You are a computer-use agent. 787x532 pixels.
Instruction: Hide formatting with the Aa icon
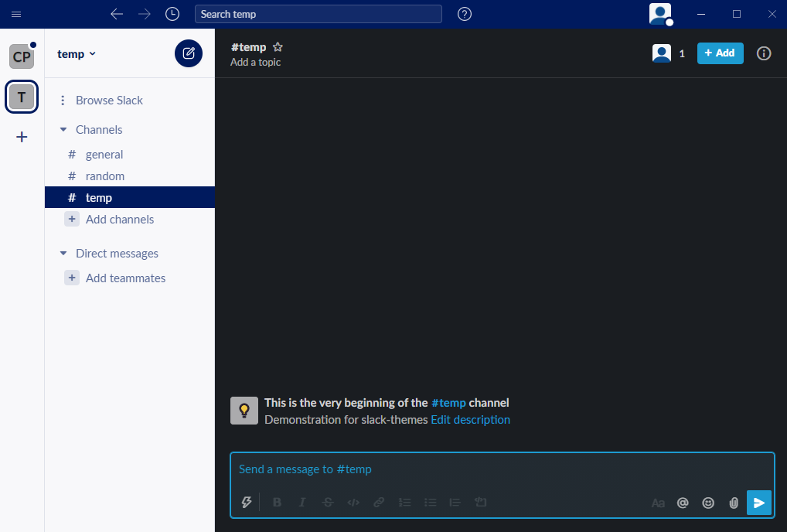click(658, 503)
